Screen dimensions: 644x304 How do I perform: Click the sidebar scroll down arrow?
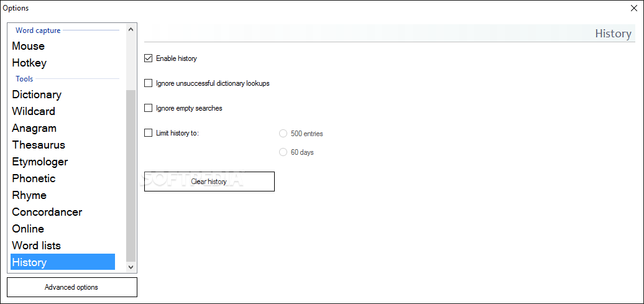(x=131, y=267)
